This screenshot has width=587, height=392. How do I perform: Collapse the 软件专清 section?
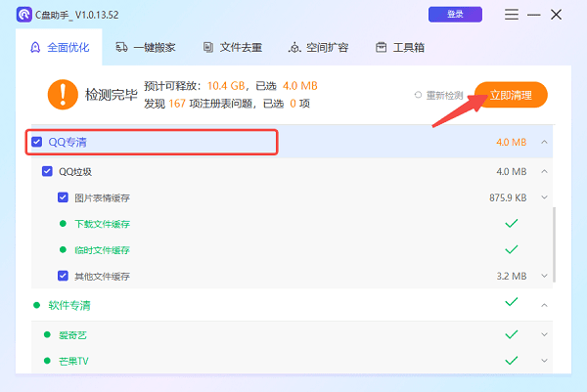pyautogui.click(x=544, y=304)
